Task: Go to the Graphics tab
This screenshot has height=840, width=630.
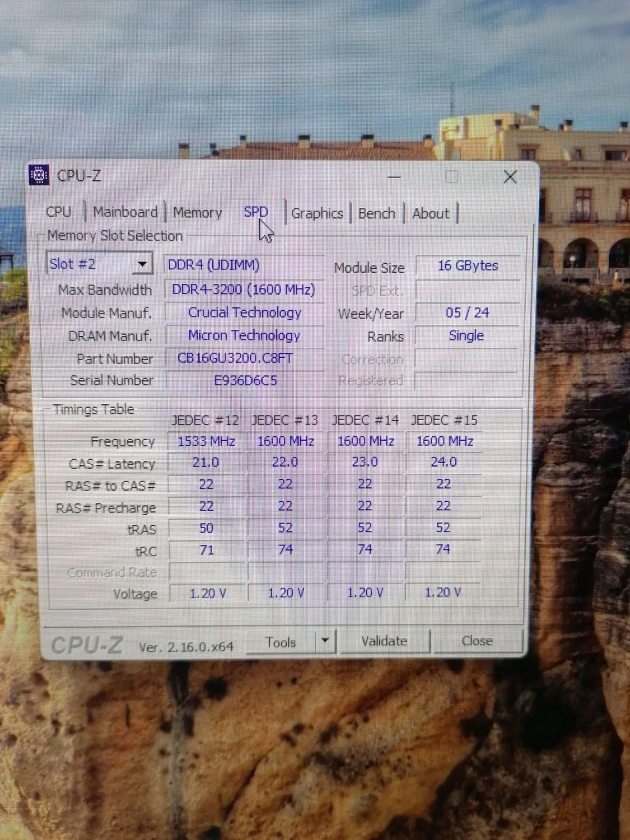Action: [317, 213]
